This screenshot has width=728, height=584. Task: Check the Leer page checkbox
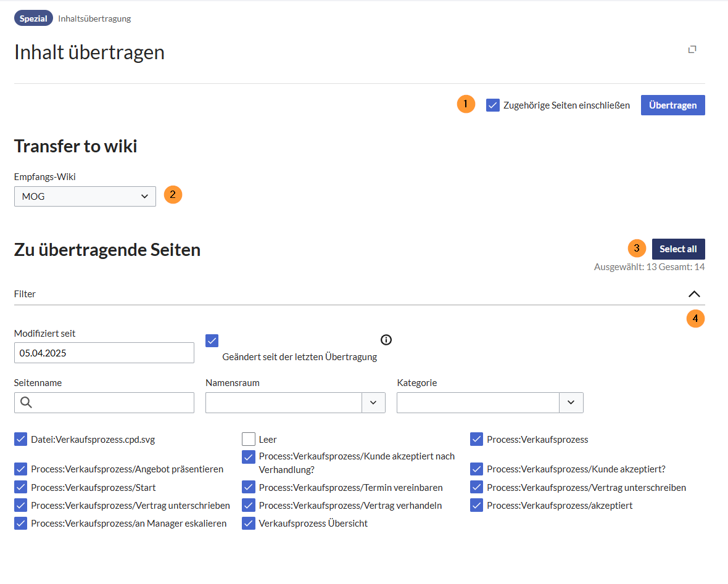(x=249, y=439)
